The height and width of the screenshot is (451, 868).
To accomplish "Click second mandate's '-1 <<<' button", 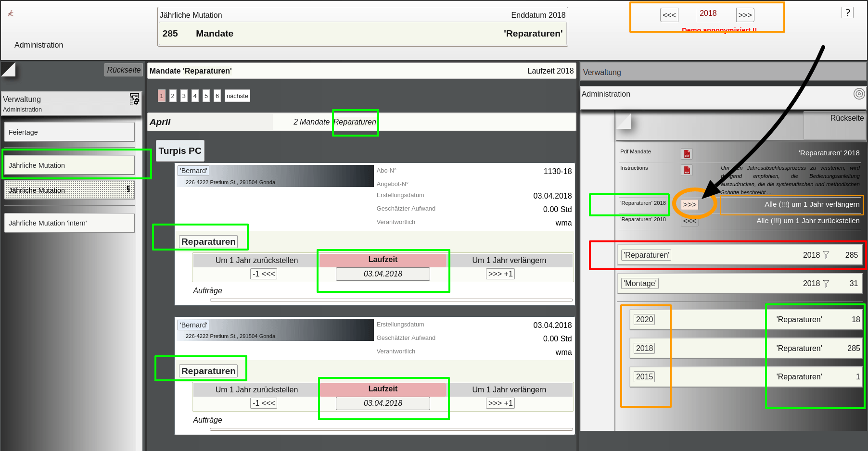I will (x=264, y=403).
